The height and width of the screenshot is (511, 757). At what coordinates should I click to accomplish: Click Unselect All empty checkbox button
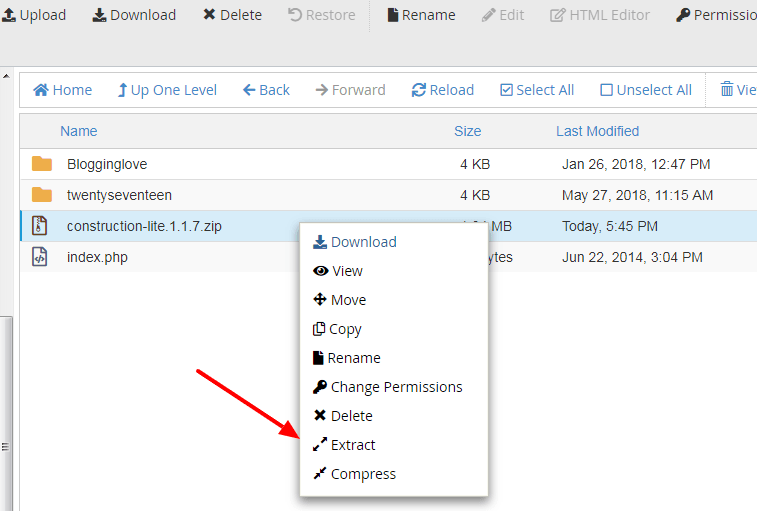point(606,90)
